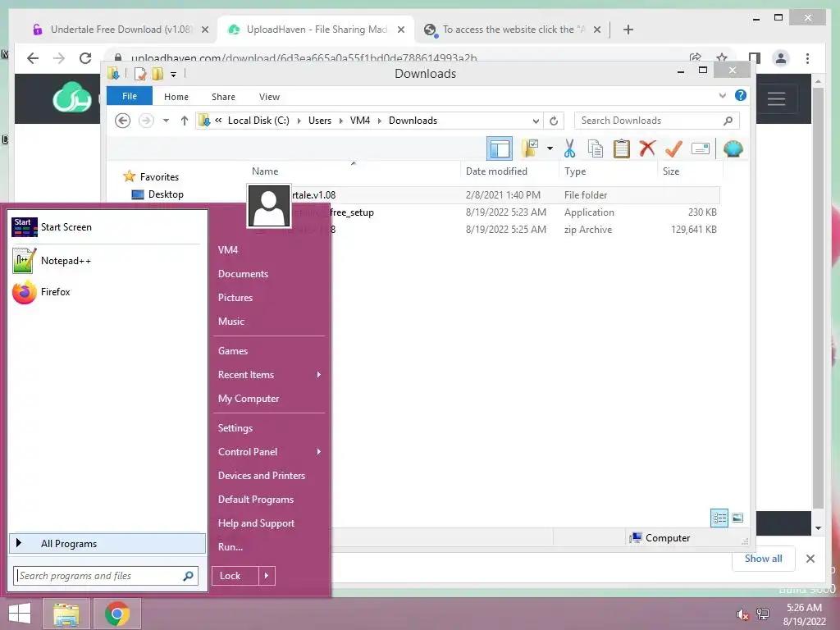
Task: Open Games from start menu
Action: (232, 351)
